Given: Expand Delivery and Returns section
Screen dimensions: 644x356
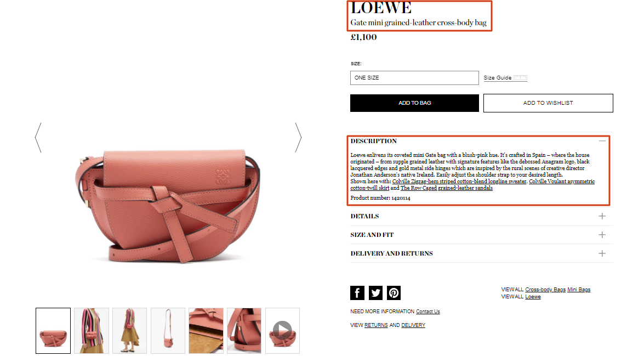Looking at the screenshot, I should (x=481, y=253).
